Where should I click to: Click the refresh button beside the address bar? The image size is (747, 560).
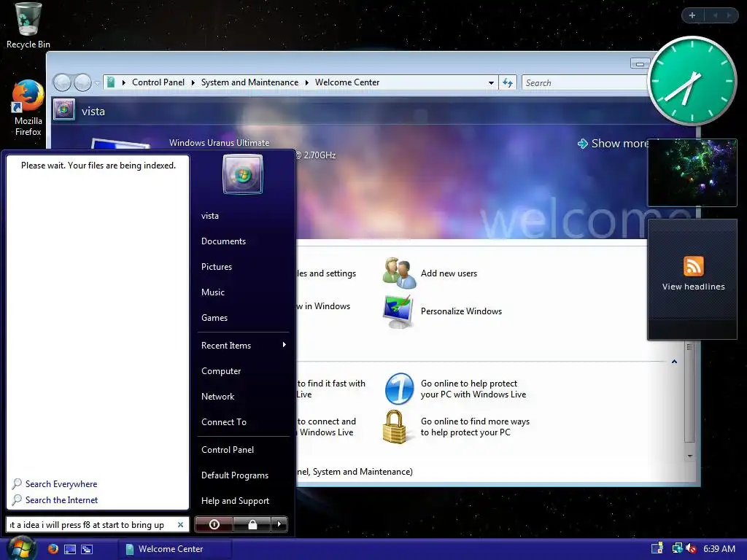point(508,83)
